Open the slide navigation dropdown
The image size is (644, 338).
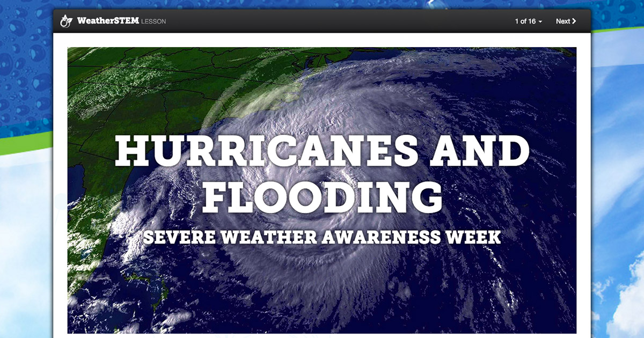(529, 21)
